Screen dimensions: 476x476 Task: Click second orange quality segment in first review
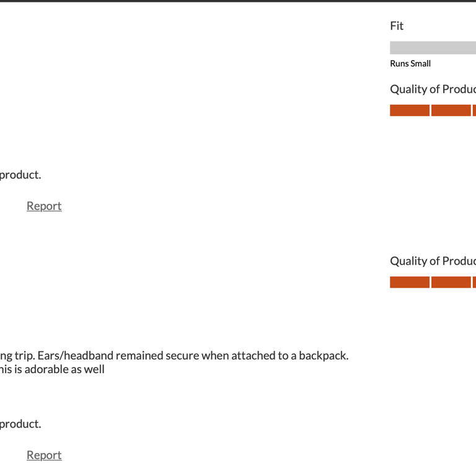(451, 110)
